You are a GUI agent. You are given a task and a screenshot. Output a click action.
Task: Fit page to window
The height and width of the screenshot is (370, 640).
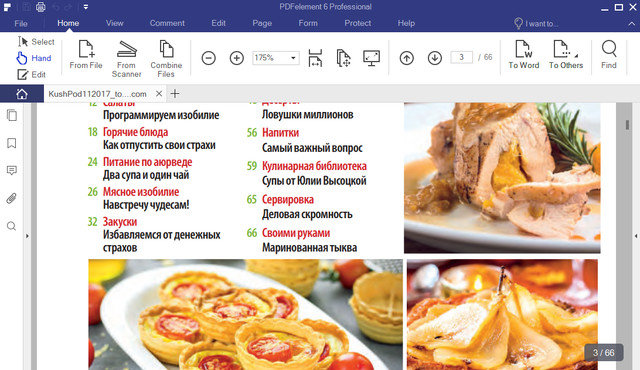pos(343,58)
